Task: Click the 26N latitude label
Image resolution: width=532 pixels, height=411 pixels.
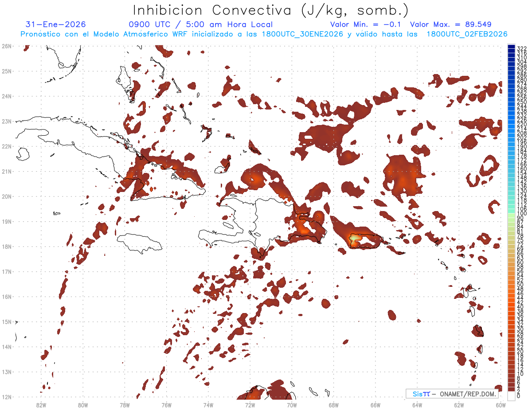Action: 7,46
